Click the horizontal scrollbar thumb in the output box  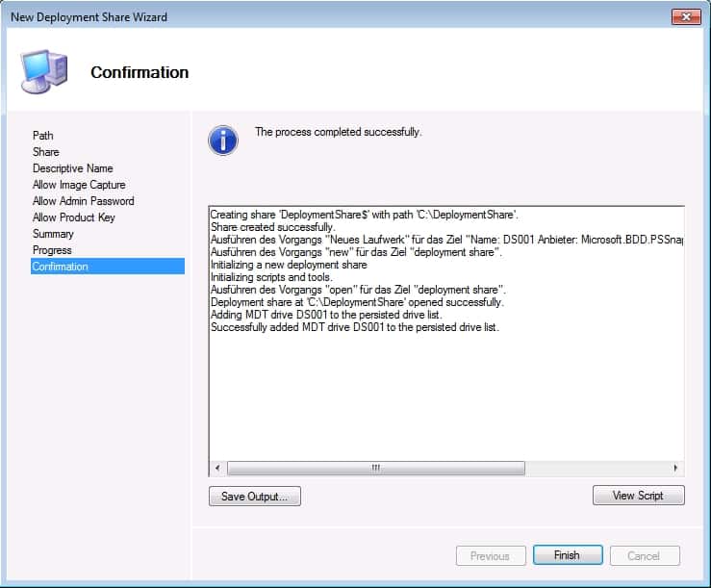376,468
